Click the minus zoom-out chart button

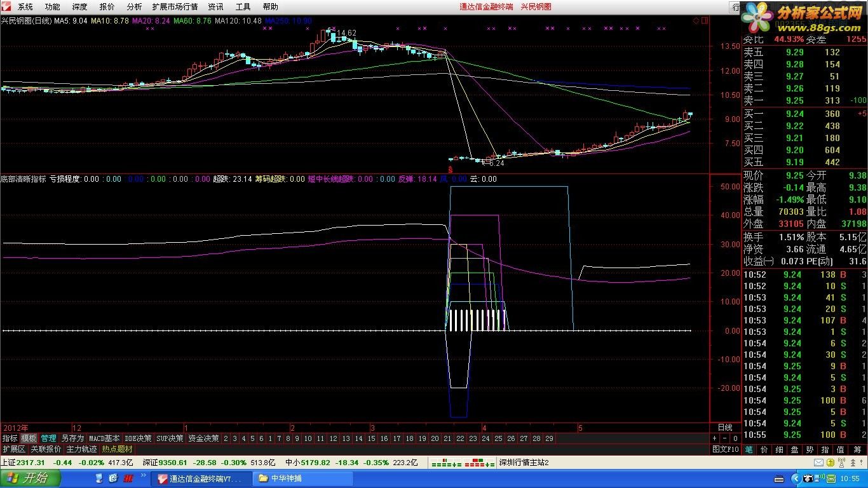coord(725,438)
